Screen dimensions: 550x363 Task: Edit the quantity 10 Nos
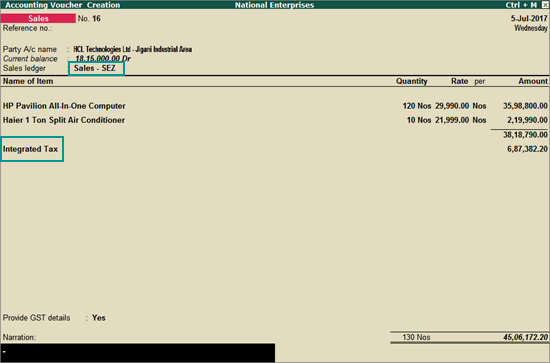click(x=419, y=120)
